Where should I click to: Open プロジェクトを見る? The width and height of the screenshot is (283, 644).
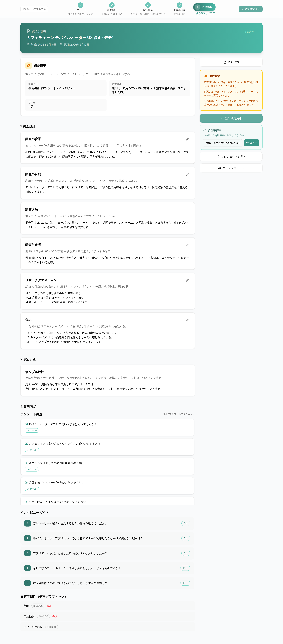pyautogui.click(x=231, y=156)
